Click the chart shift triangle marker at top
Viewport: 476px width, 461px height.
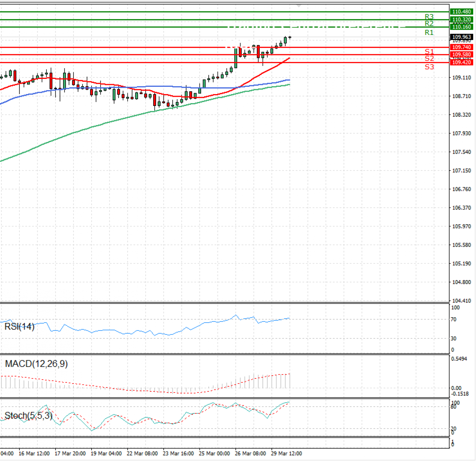pos(299,6)
